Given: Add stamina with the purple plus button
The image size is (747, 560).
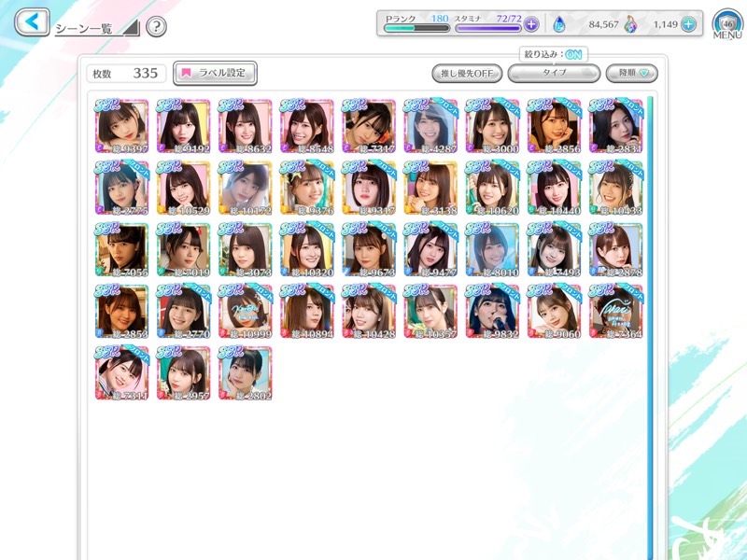Looking at the screenshot, I should (531, 24).
